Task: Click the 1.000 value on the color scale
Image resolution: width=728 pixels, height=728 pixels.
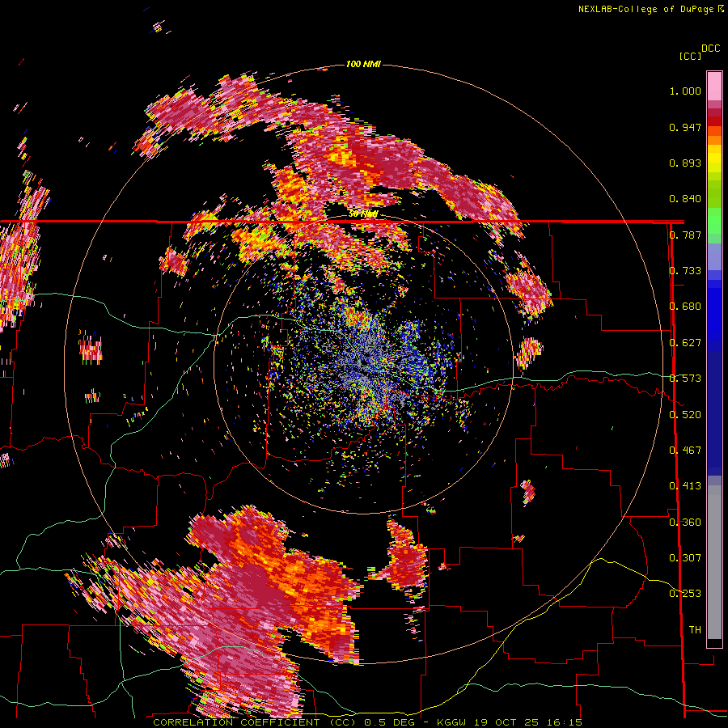Action: pos(685,91)
